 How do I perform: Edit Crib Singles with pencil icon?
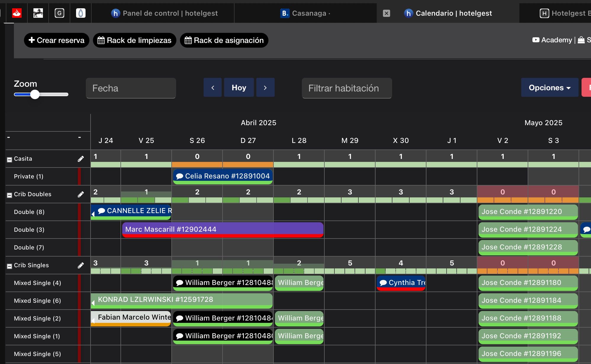(x=81, y=265)
